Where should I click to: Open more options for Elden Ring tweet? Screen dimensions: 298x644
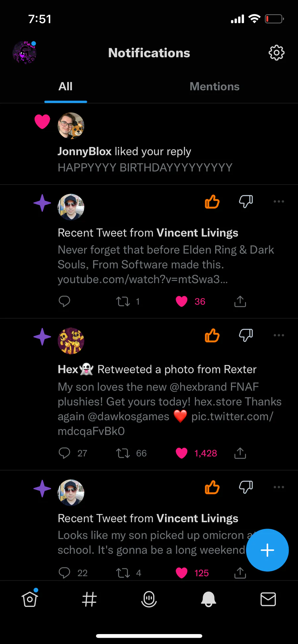[279, 201]
